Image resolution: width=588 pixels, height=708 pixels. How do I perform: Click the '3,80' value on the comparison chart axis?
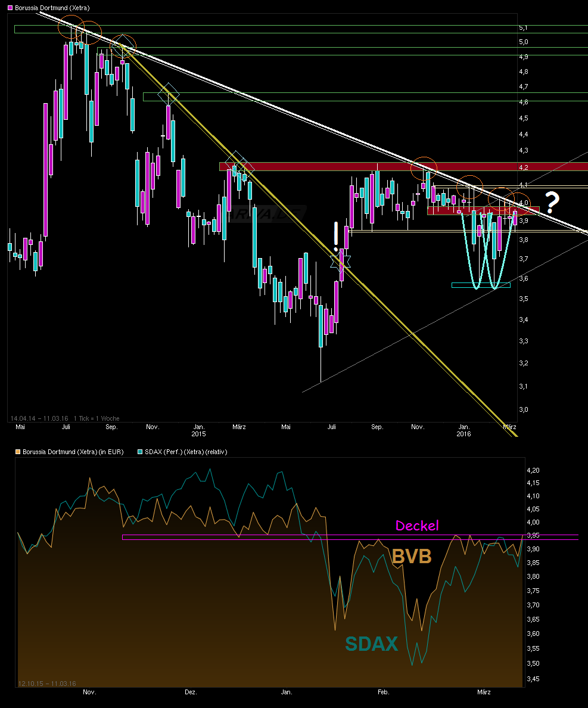tap(533, 577)
